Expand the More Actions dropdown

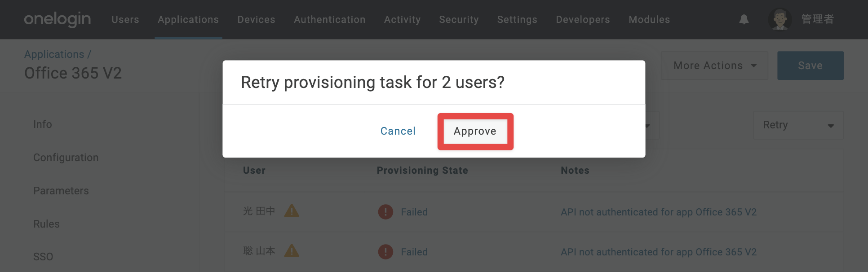tap(714, 66)
